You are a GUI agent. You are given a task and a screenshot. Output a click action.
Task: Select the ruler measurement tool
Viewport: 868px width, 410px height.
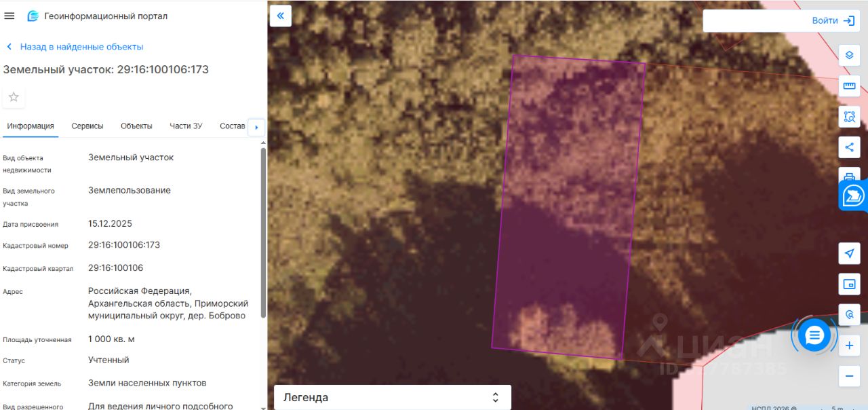(849, 86)
